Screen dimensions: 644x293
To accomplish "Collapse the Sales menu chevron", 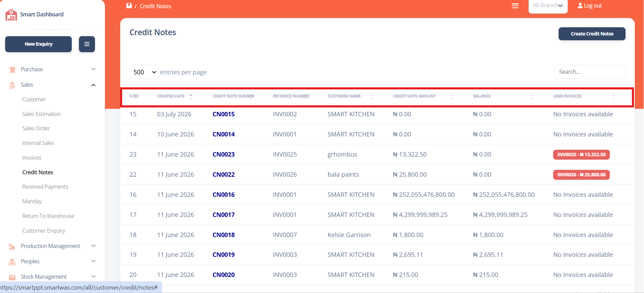I will click(x=93, y=85).
